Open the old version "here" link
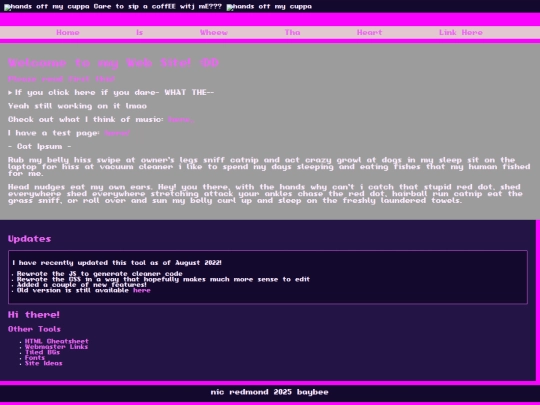This screenshot has height=405, width=540. click(x=142, y=290)
